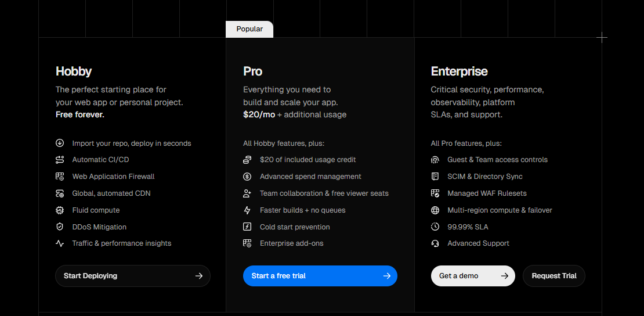Click the Enterprise plan heading
The width and height of the screenshot is (644, 316).
click(x=459, y=71)
